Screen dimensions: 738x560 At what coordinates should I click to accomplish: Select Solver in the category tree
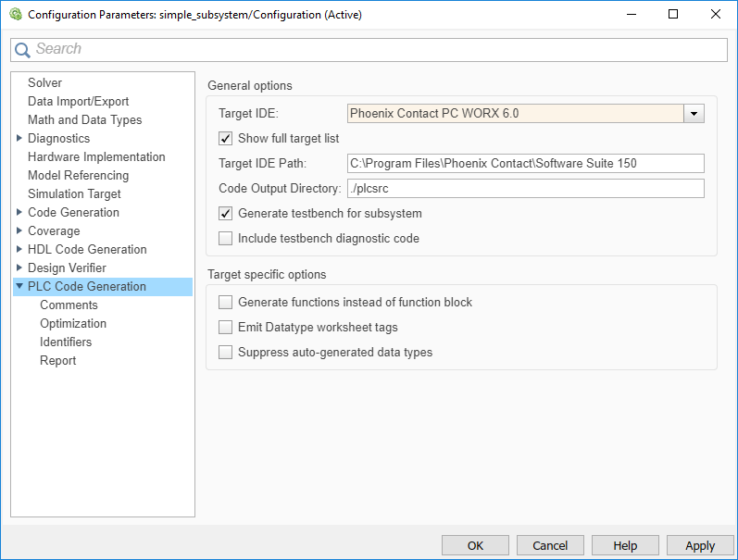[x=44, y=83]
